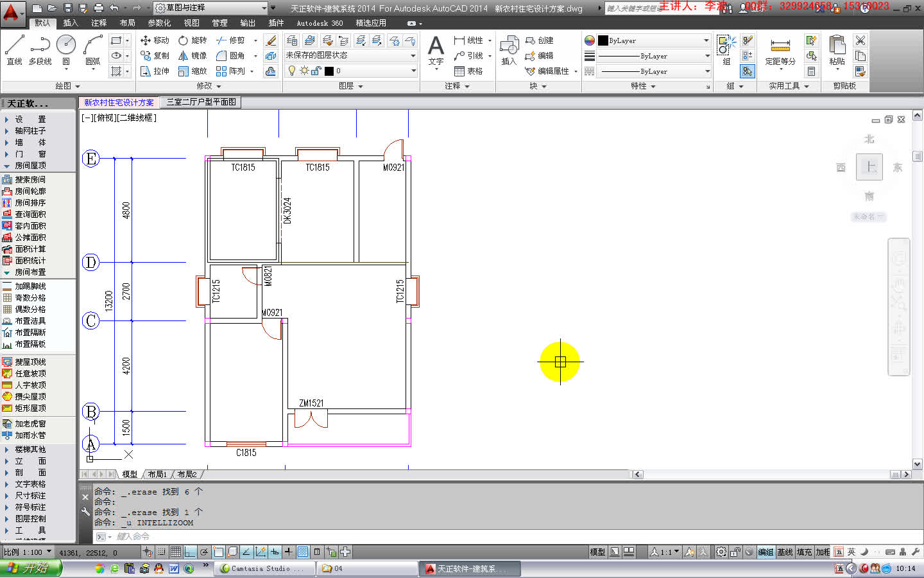Viewport: 924px width, 578px height.
Task: Open the layer state 未保存的图层状态 dropdown
Action: (x=351, y=55)
